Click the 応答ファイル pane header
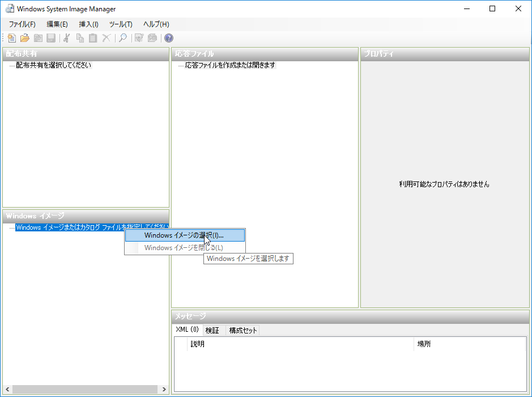Viewport: 532px width, 397px height. pyautogui.click(x=265, y=54)
